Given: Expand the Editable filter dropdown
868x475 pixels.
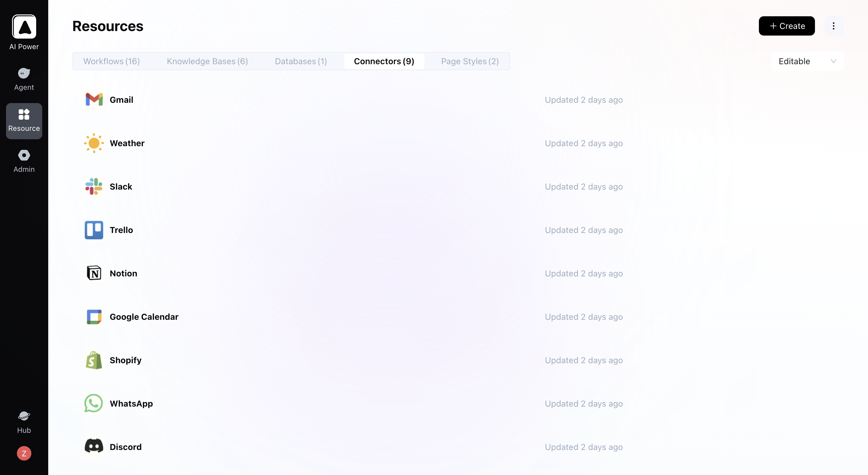Looking at the screenshot, I should coord(807,61).
